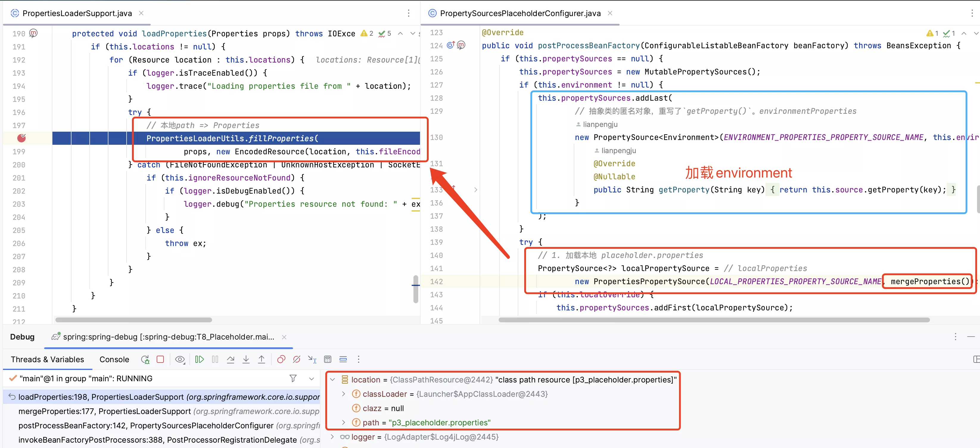
Task: Click the threads view layout icon
Action: click(343, 360)
